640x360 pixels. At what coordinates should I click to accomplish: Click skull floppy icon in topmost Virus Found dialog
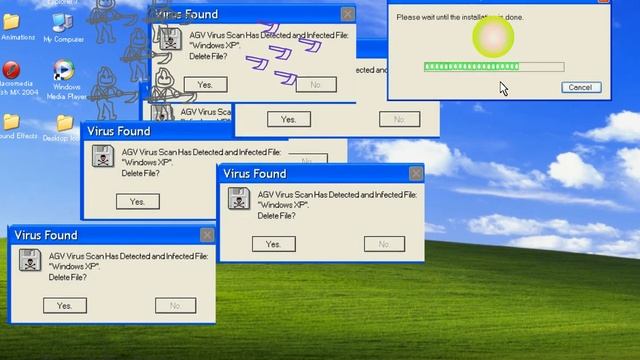coord(170,40)
